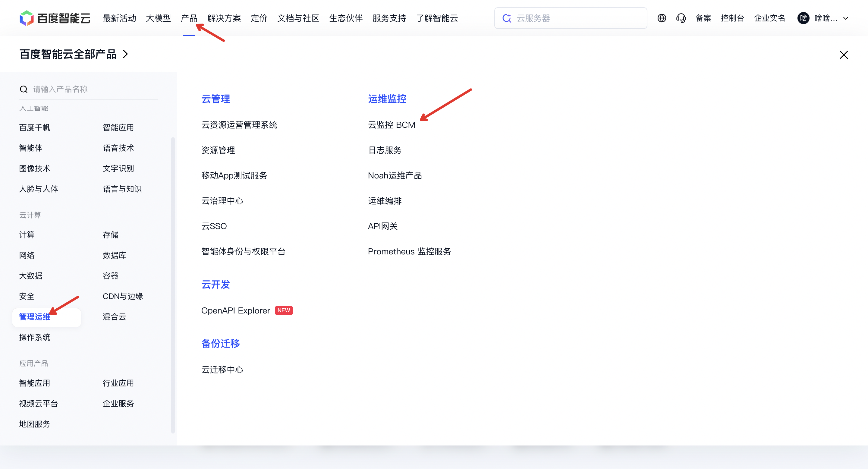Screen dimensions: 868x469
Task: Click the AI search icon in search box
Action: coord(507,18)
